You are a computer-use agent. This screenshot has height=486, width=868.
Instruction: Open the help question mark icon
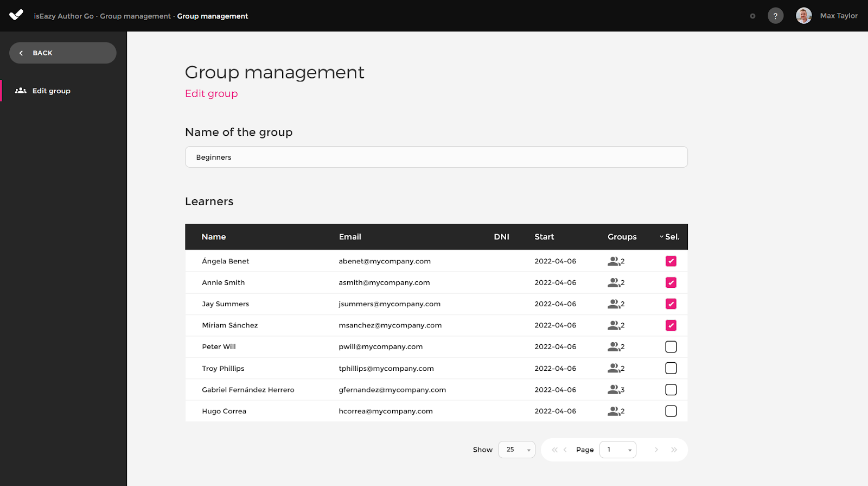[775, 16]
